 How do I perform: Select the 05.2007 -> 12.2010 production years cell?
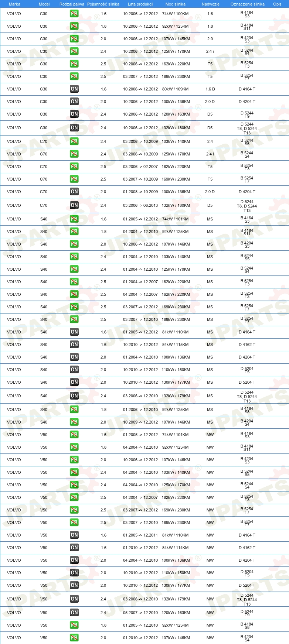(140, 613)
